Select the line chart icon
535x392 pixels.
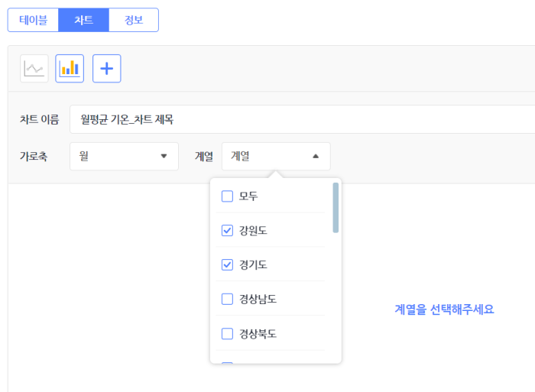coord(34,69)
